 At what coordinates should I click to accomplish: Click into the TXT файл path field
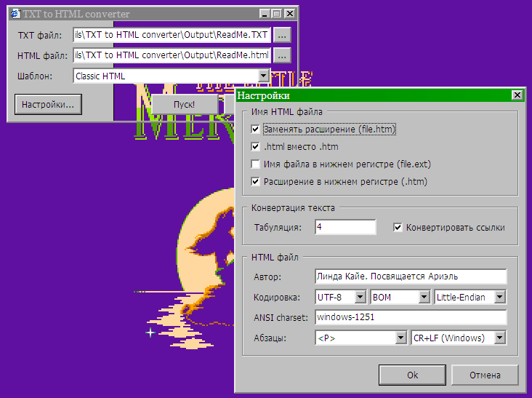point(172,35)
